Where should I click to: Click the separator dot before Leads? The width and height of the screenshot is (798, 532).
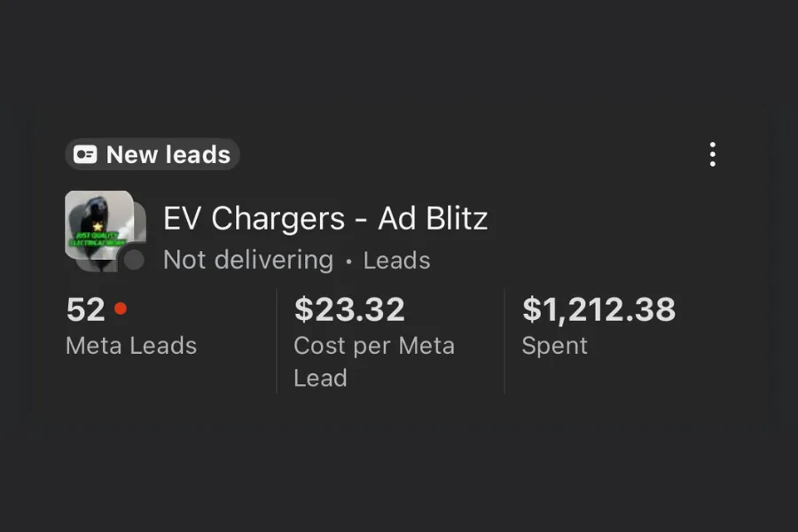click(348, 262)
